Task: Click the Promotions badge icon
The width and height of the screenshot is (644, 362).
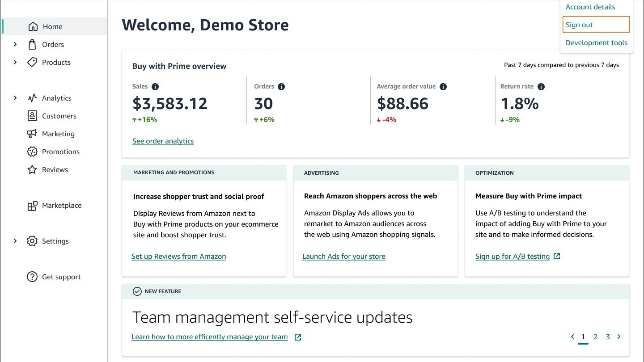Action: (x=32, y=152)
